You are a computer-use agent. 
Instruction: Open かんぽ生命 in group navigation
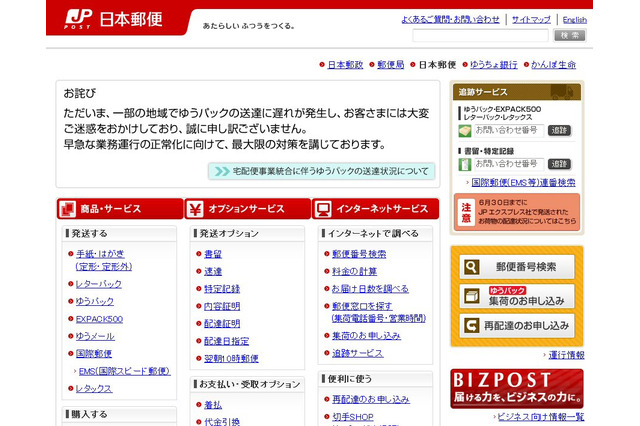point(553,65)
